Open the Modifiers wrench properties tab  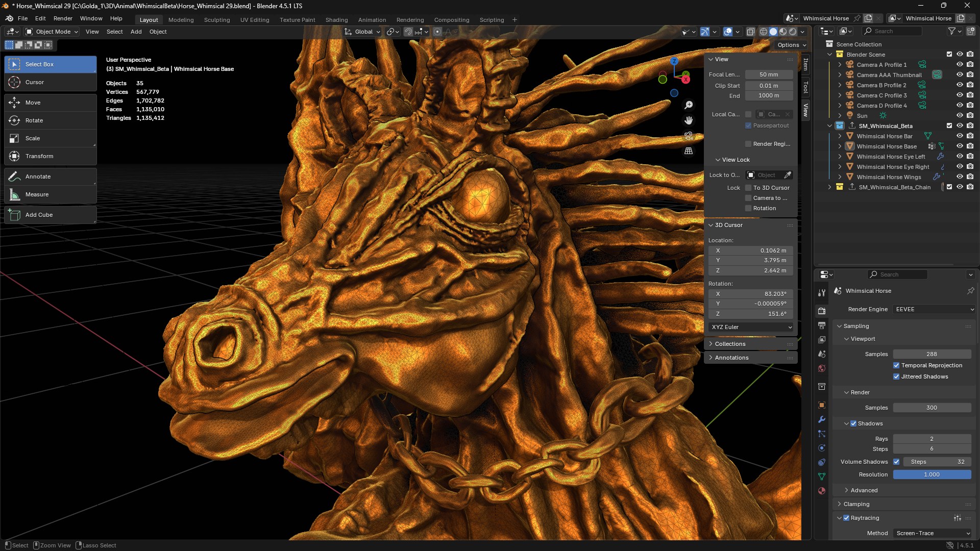[x=822, y=419]
